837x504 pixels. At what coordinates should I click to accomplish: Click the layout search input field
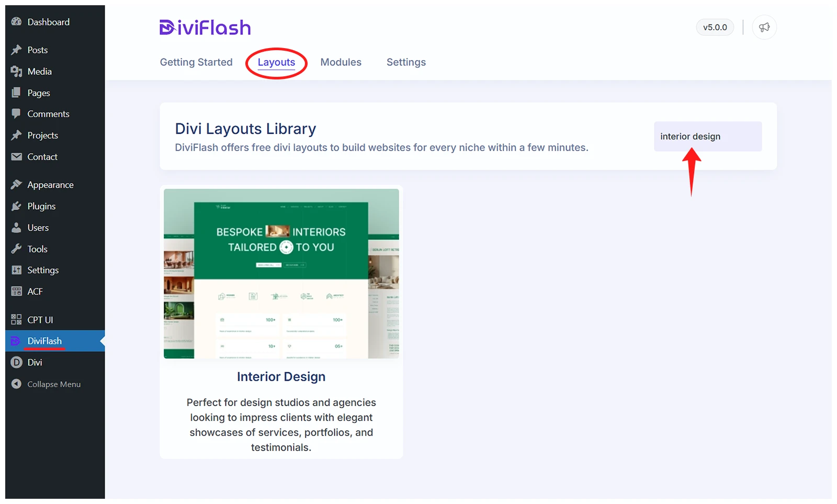707,136
